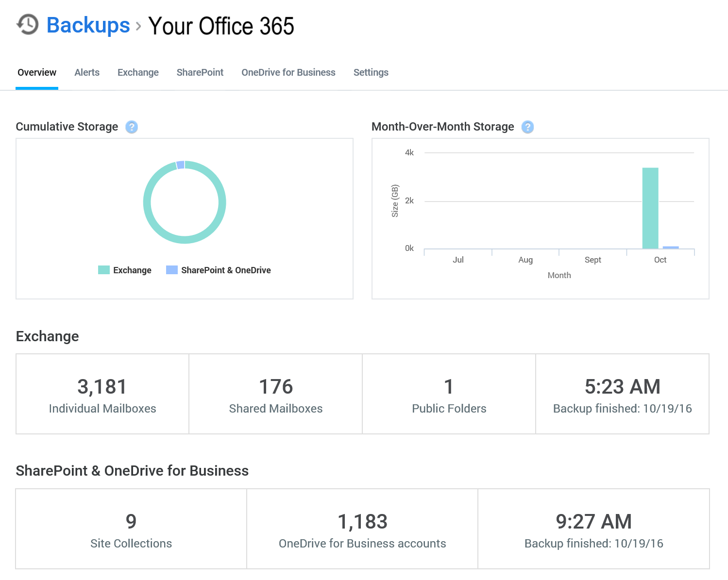Click SharePoint & OneDrive legend label

tap(226, 270)
